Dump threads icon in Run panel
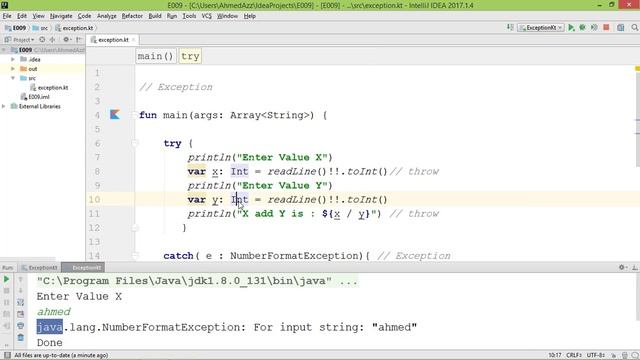Image resolution: width=640 pixels, height=360 pixels. pyautogui.click(x=6, y=314)
